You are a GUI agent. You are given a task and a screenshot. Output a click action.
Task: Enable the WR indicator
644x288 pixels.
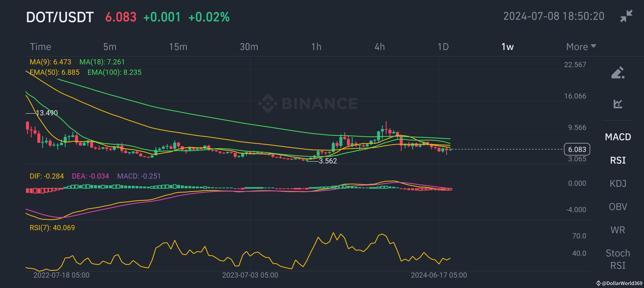click(618, 230)
